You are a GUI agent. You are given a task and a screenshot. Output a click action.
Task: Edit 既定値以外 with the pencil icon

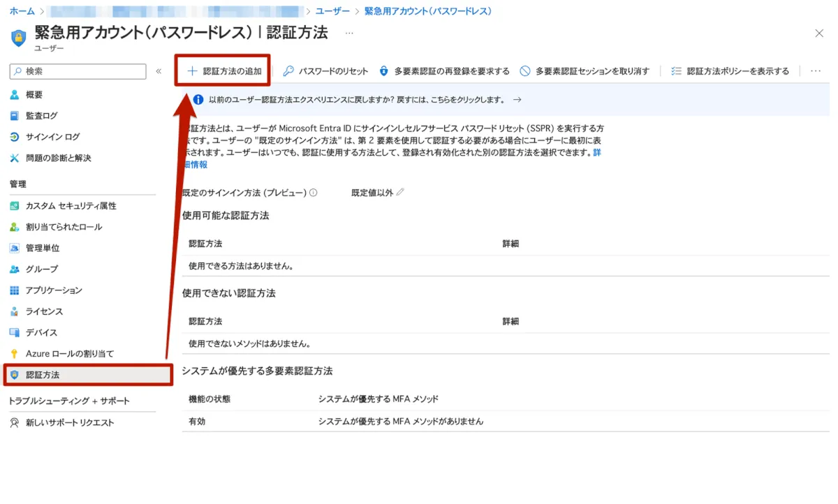[x=400, y=193]
